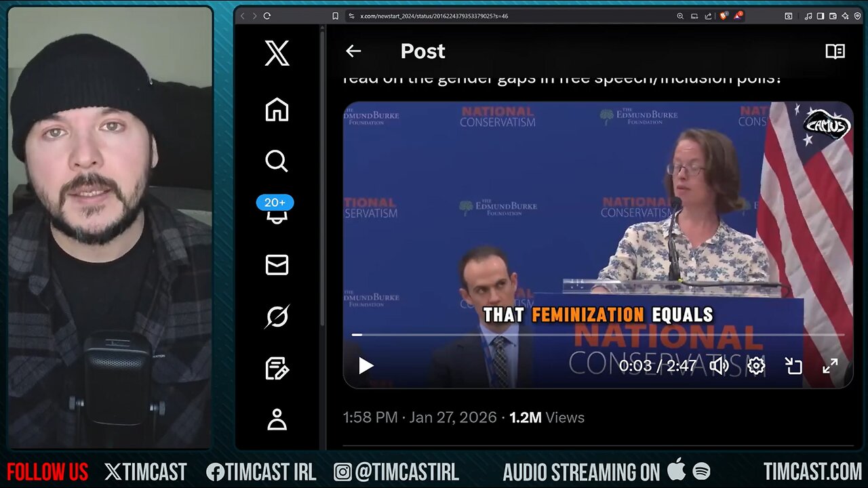Click the Post heading text
Image resolution: width=868 pixels, height=488 pixels.
[x=422, y=51]
